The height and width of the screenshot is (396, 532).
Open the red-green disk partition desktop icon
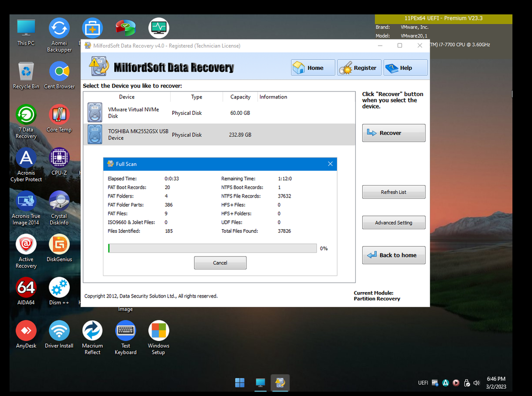(x=126, y=28)
